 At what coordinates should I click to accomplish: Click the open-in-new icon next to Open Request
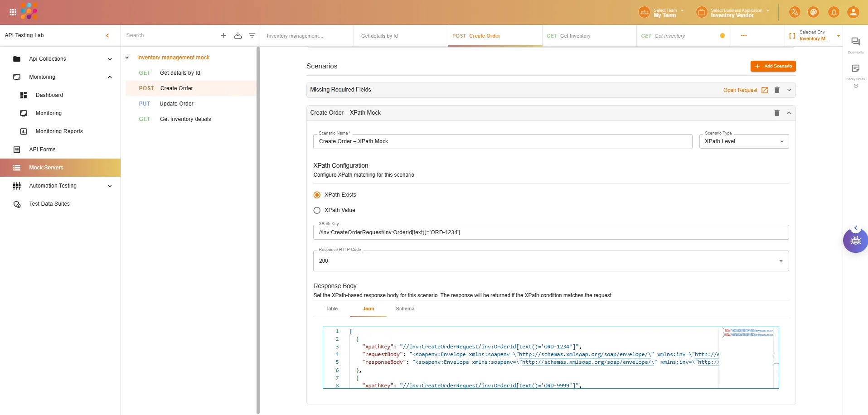765,90
